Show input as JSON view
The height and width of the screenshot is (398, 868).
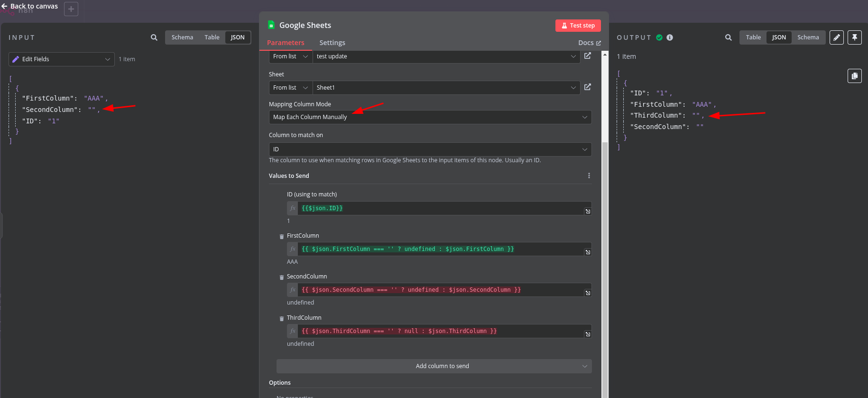238,37
